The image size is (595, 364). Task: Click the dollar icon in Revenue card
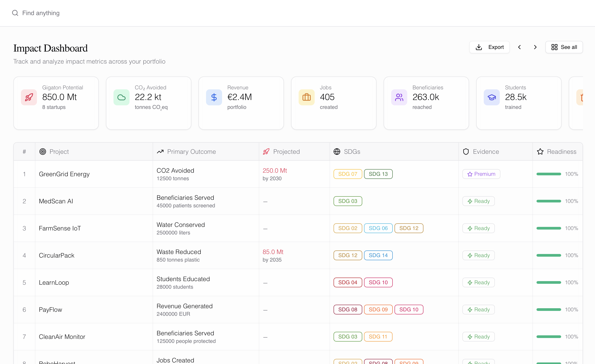tap(214, 97)
